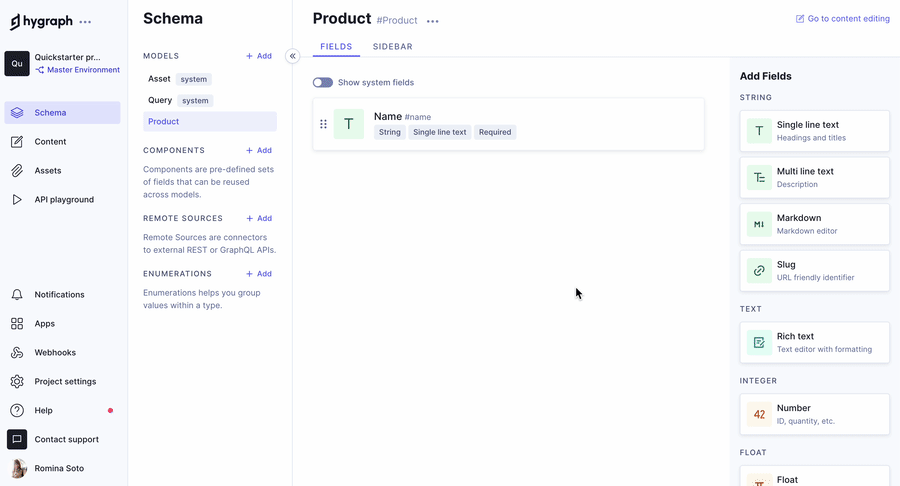Screen dimensions: 900x486
Task: Open Assets via paperclip icon
Action: [17, 171]
